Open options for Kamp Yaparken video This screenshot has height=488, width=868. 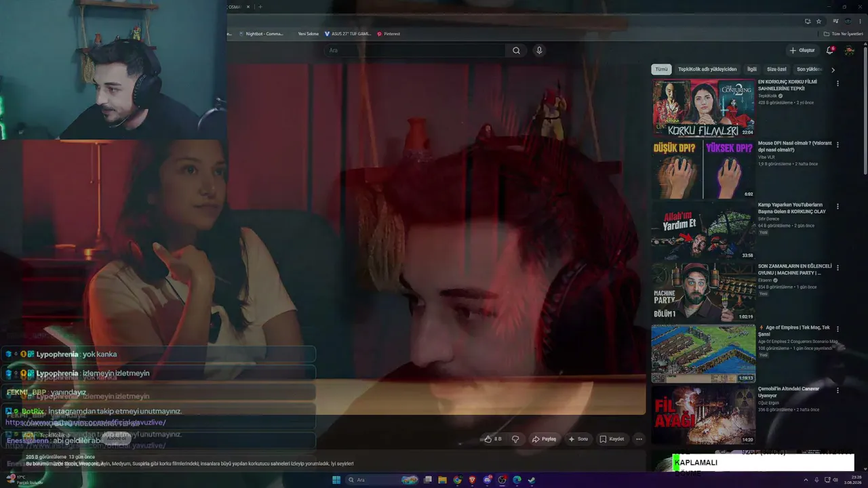tap(837, 206)
